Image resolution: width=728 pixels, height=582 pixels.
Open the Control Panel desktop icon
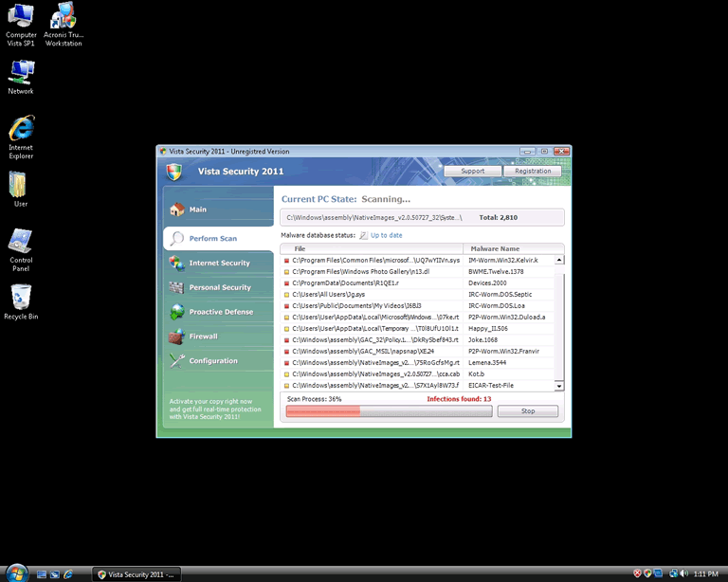tap(21, 242)
